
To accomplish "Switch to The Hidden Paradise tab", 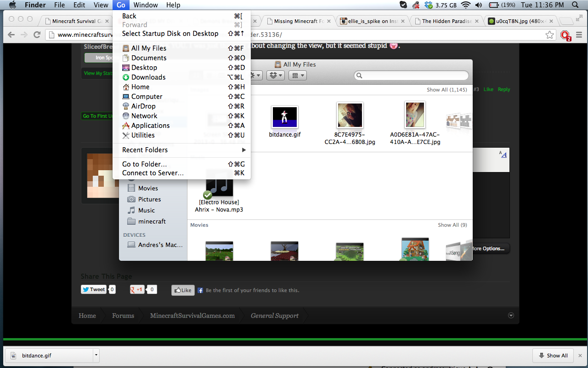I will pyautogui.click(x=447, y=21).
